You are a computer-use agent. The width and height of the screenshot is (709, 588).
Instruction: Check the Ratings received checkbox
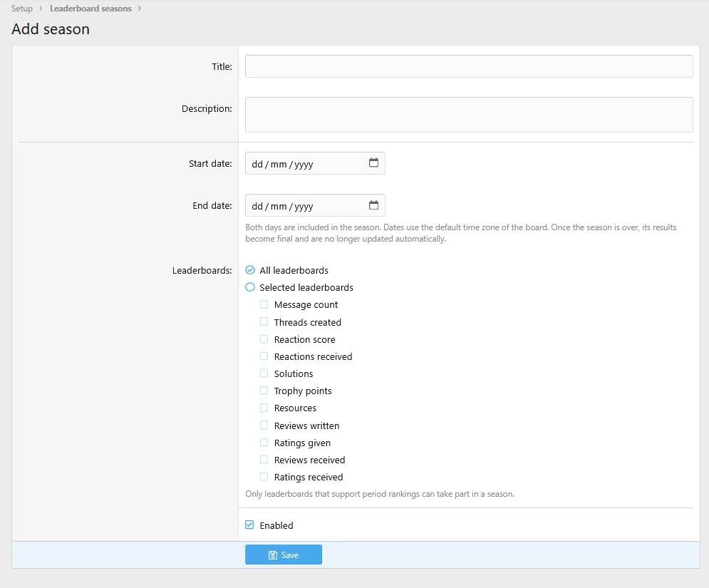click(264, 477)
